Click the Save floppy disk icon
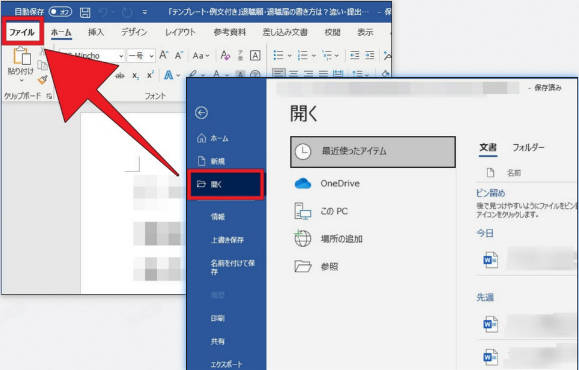This screenshot has width=579, height=370. 85,12
